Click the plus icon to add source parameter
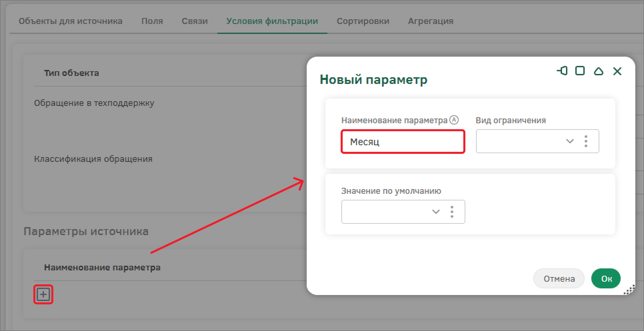The image size is (644, 331). (x=43, y=294)
